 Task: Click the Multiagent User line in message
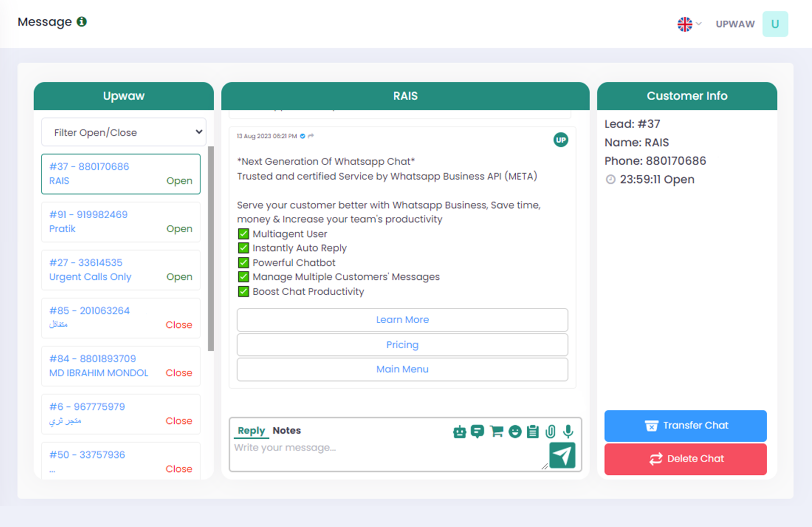290,234
